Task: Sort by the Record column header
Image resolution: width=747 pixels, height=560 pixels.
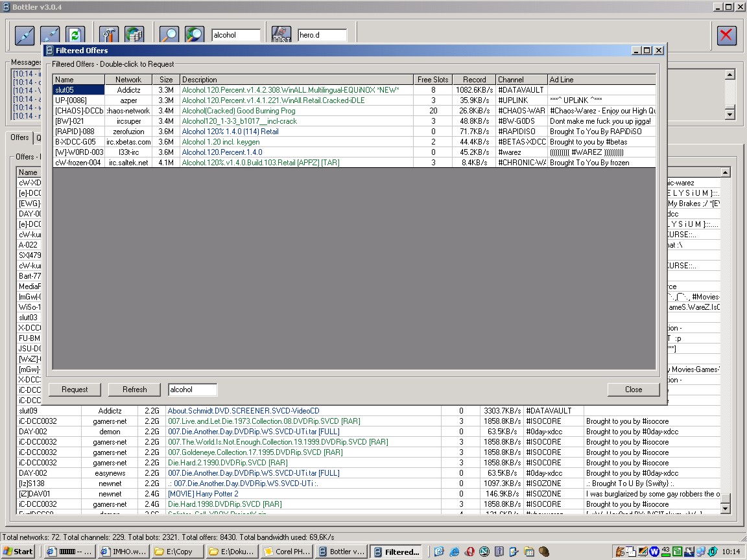Action: [474, 80]
